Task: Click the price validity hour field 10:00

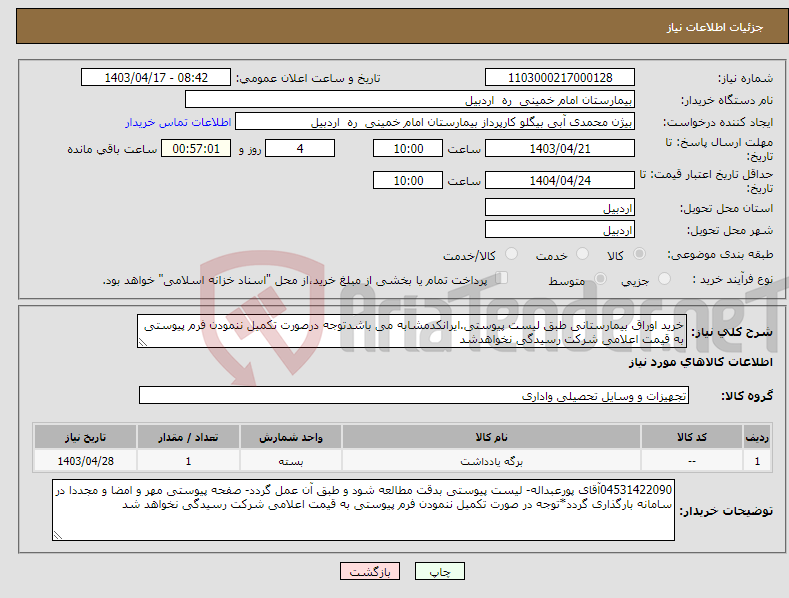Action: point(408,180)
